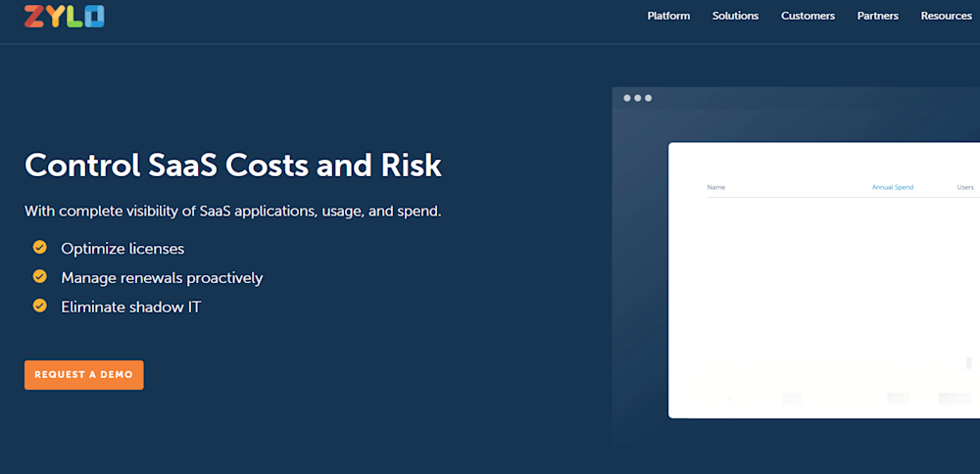The image size is (980, 474).
Task: Click the 'Control SaaS Costs and Risk' headline
Action: click(233, 166)
